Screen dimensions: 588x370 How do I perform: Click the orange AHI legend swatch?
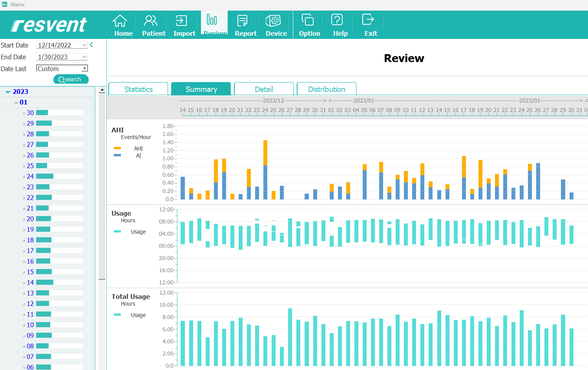coord(117,148)
